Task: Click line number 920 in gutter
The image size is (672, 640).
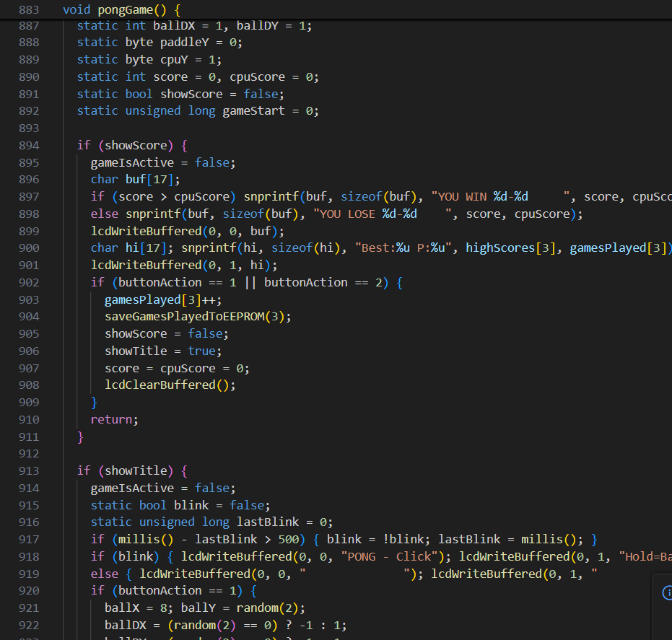Action: (x=29, y=591)
